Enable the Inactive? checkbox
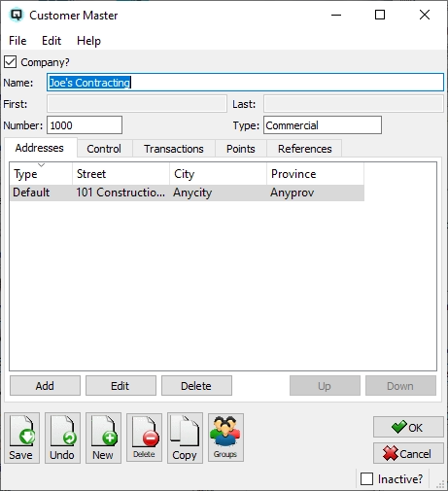 [366, 478]
